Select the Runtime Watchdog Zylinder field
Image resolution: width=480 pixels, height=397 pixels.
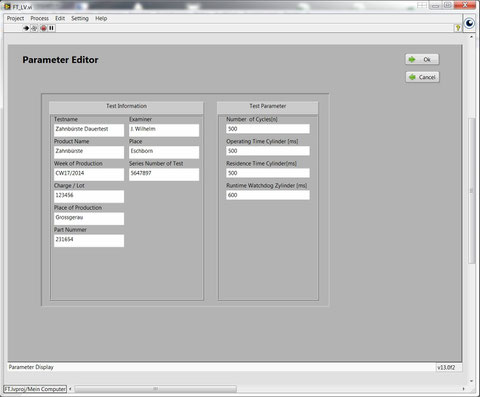point(268,195)
